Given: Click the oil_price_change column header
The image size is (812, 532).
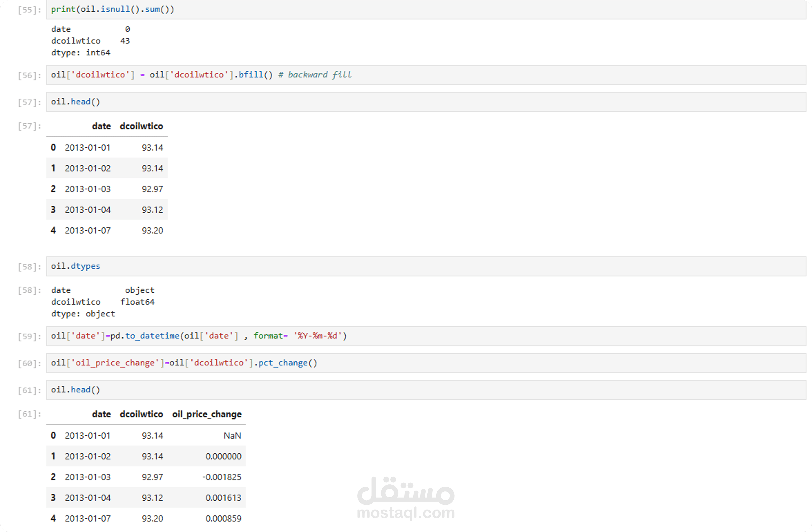Looking at the screenshot, I should (207, 414).
